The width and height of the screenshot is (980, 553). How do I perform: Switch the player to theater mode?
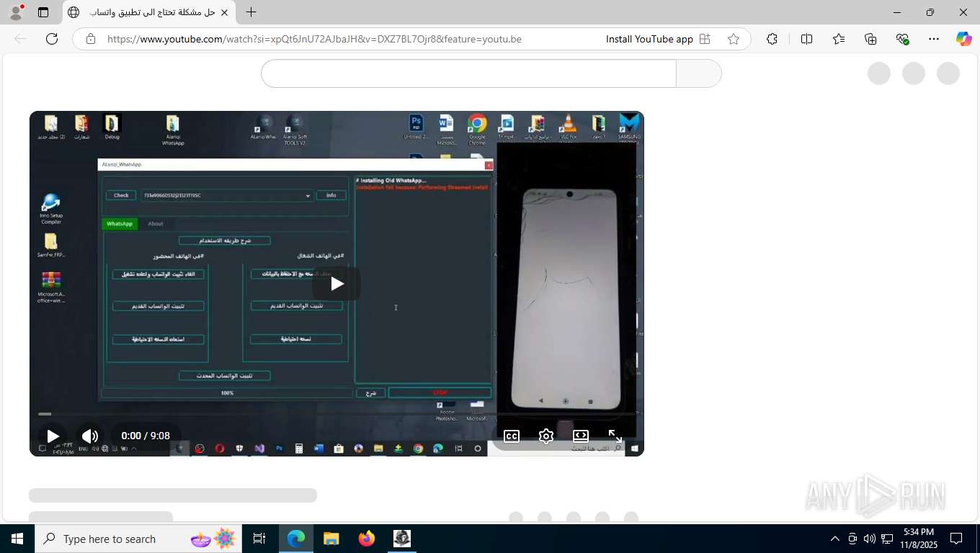pyautogui.click(x=581, y=436)
